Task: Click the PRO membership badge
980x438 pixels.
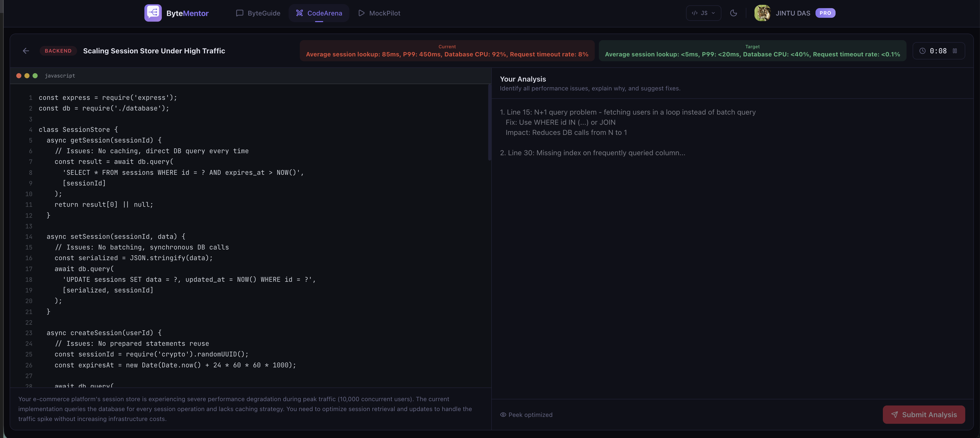Action: coord(825,12)
